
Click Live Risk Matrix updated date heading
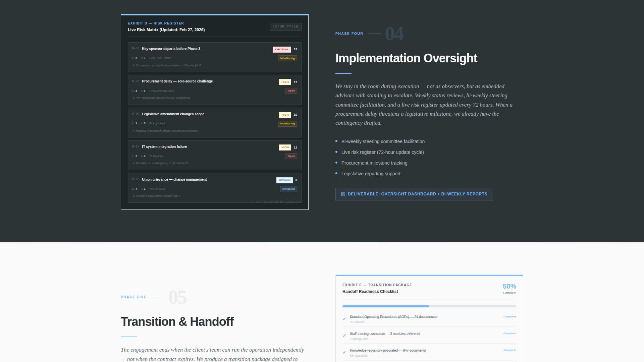coord(166,30)
